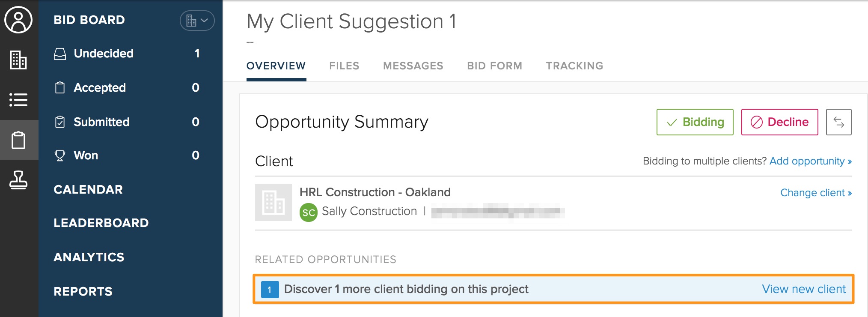The height and width of the screenshot is (317, 868).
Task: Click the HRL Construction company logo placeholder
Action: tap(273, 203)
